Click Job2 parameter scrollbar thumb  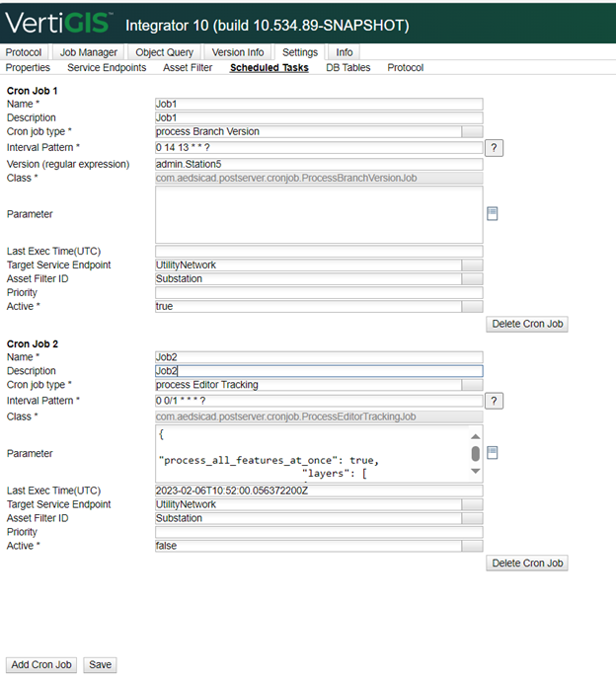[475, 454]
